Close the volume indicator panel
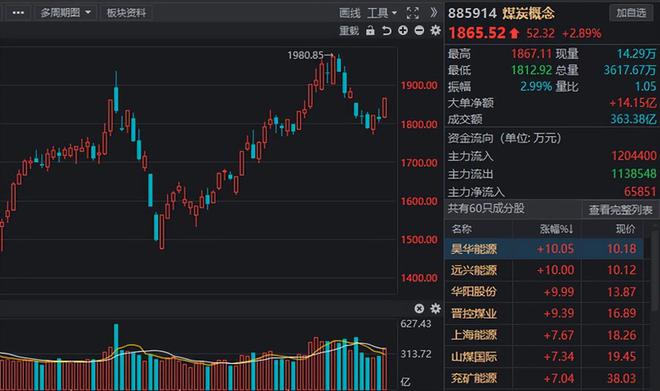The width and height of the screenshot is (660, 391). pyautogui.click(x=419, y=309)
